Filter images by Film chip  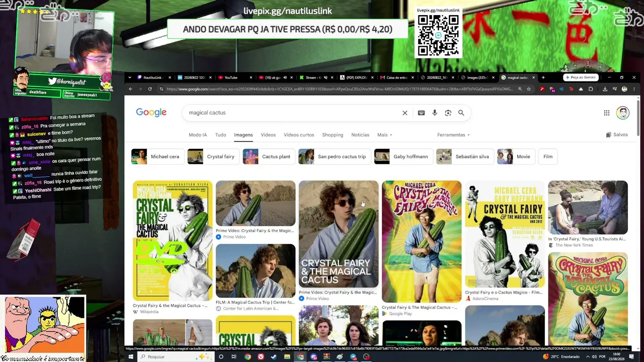pyautogui.click(x=548, y=157)
